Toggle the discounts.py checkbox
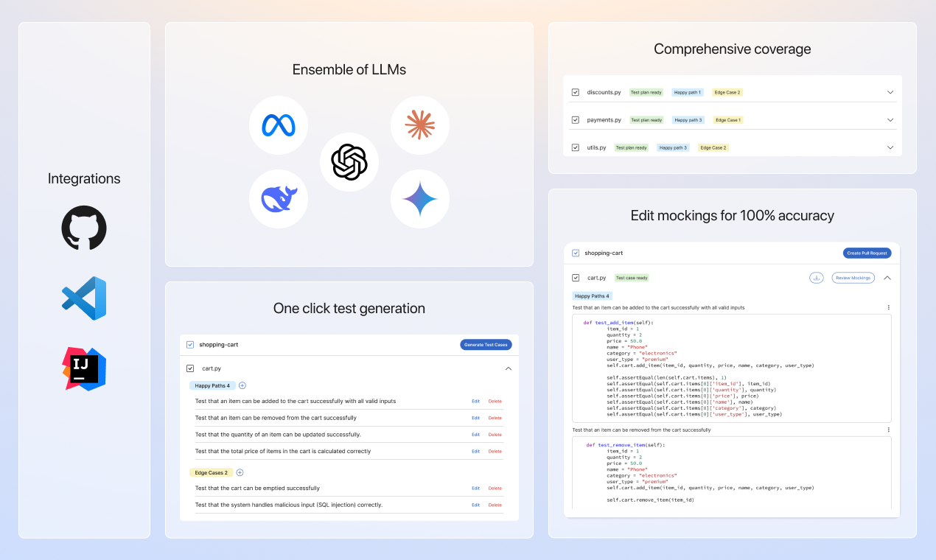Screen dimensions: 936x560 [576, 92]
